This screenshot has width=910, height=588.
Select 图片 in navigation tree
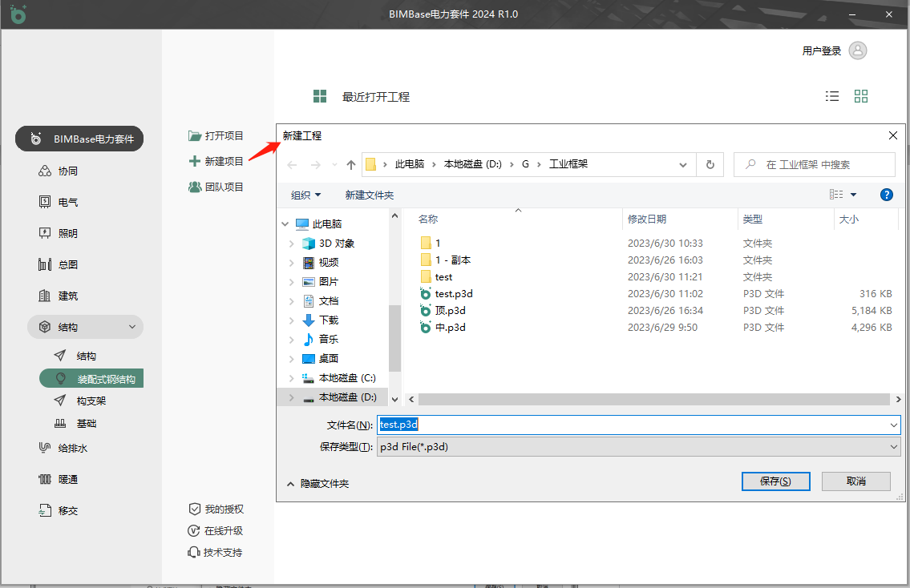click(329, 281)
